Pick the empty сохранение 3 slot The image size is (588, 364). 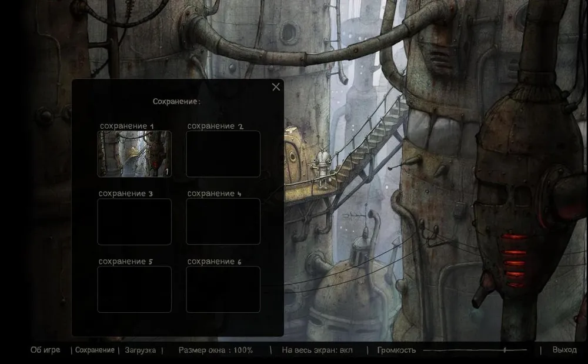pyautogui.click(x=134, y=222)
